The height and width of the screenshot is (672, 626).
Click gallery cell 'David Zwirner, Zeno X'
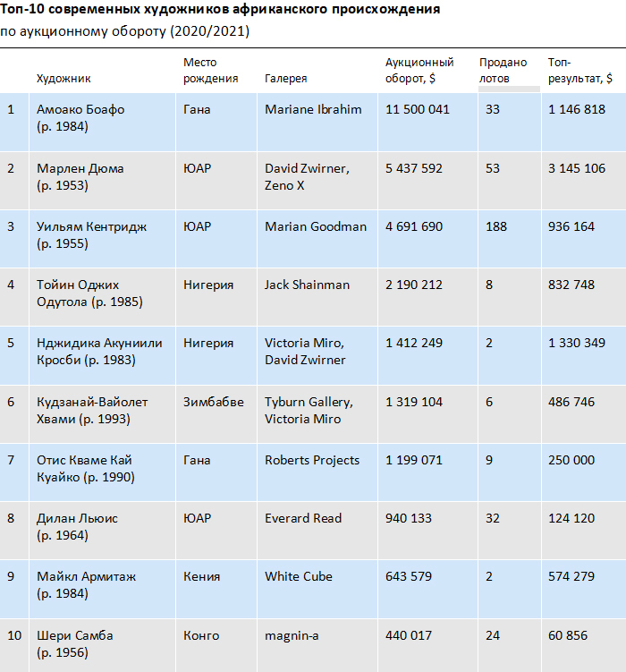point(307,176)
